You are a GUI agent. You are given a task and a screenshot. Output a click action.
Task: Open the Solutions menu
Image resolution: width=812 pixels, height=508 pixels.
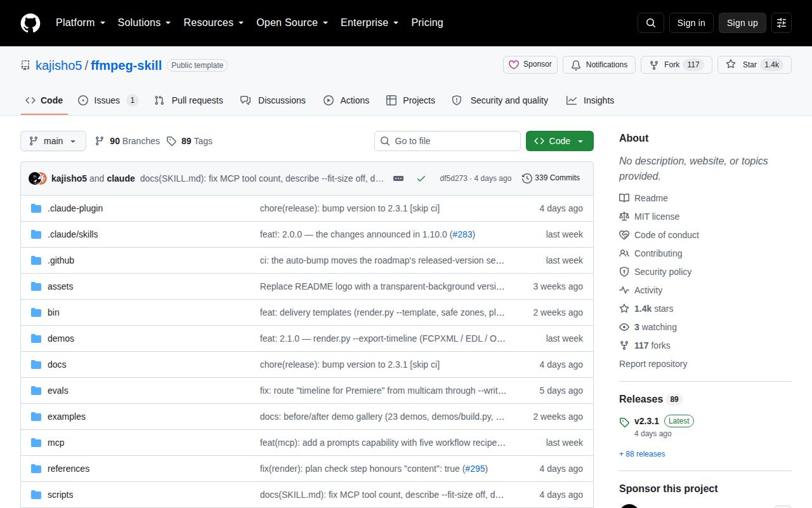[x=145, y=23]
